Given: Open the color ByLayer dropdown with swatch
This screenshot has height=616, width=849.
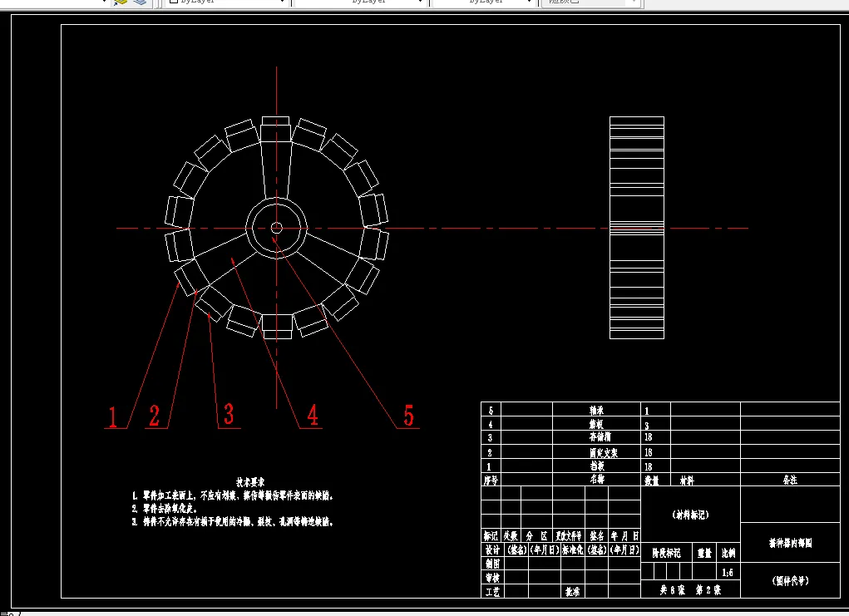Looking at the screenshot, I should pos(226,2).
